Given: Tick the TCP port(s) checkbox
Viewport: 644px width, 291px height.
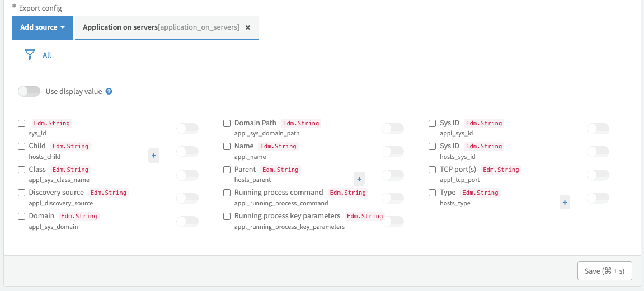Looking at the screenshot, I should [x=433, y=170].
